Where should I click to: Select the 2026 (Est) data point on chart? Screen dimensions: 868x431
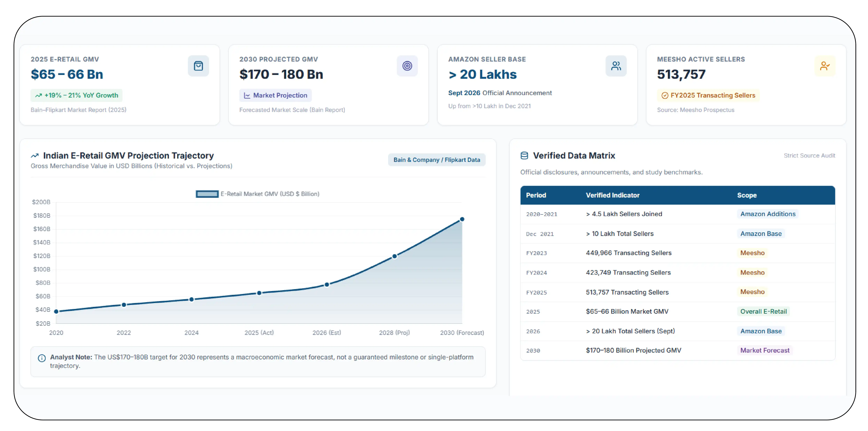tap(327, 284)
